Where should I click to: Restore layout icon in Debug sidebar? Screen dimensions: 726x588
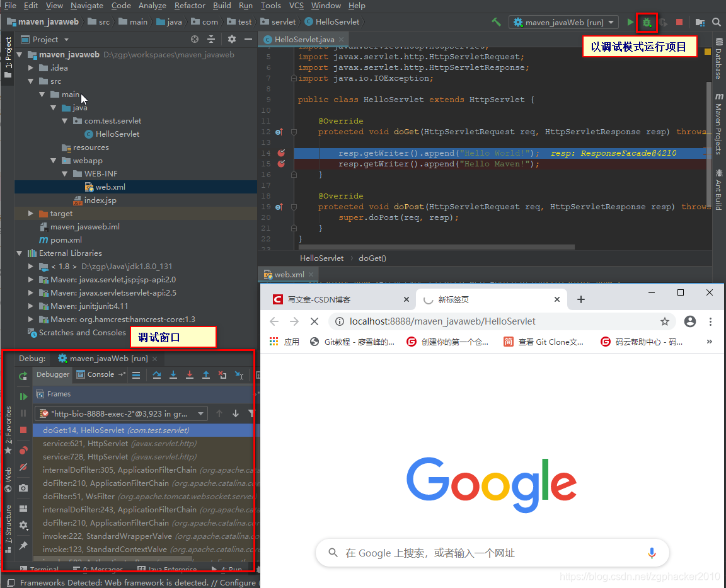coord(23,509)
